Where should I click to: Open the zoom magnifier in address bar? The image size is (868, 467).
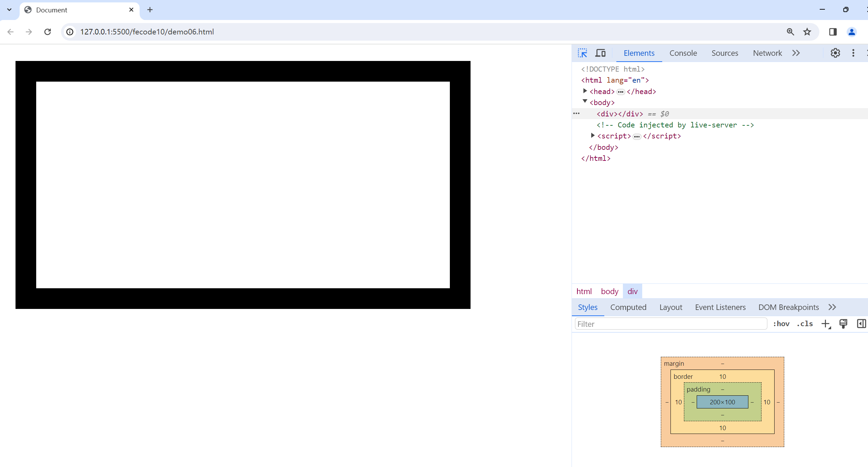[x=790, y=32]
